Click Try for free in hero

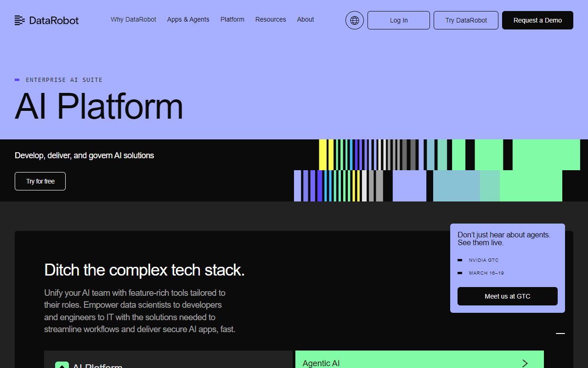40,181
